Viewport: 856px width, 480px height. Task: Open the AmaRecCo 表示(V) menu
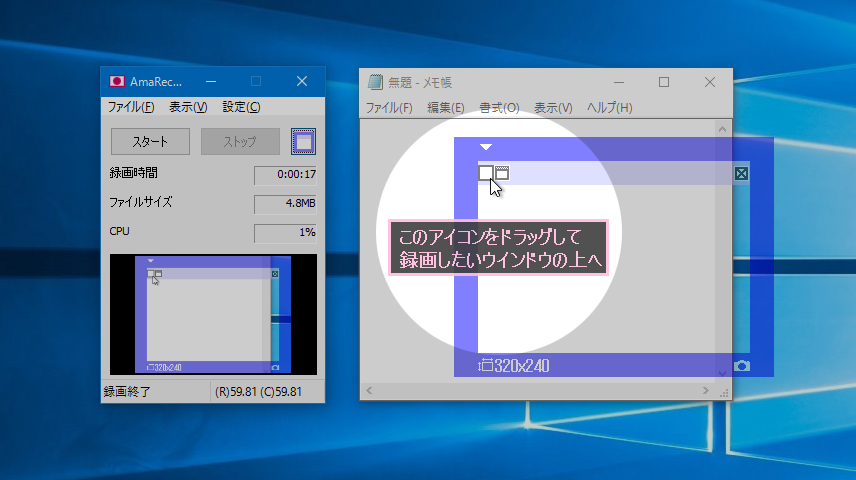point(188,107)
